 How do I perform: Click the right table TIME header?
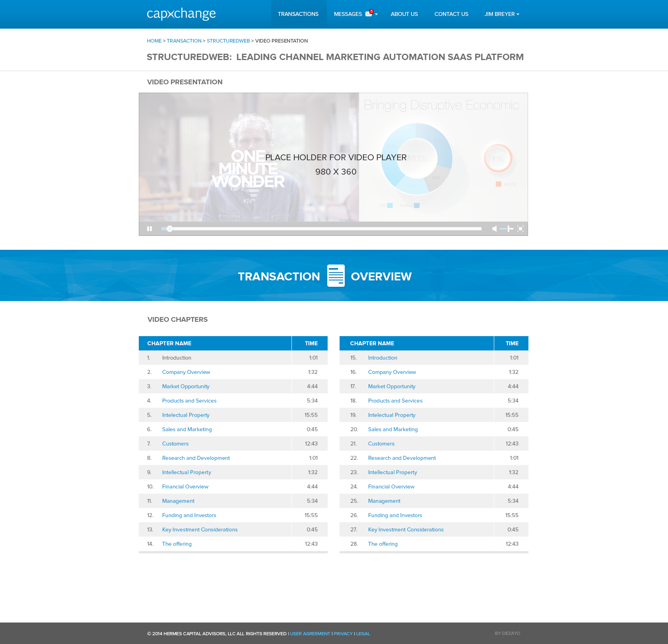[x=511, y=343]
